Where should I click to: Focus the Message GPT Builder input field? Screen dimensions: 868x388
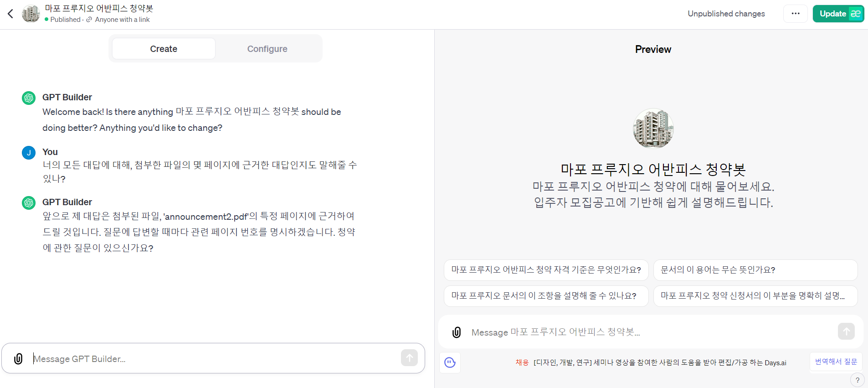pyautogui.click(x=214, y=359)
